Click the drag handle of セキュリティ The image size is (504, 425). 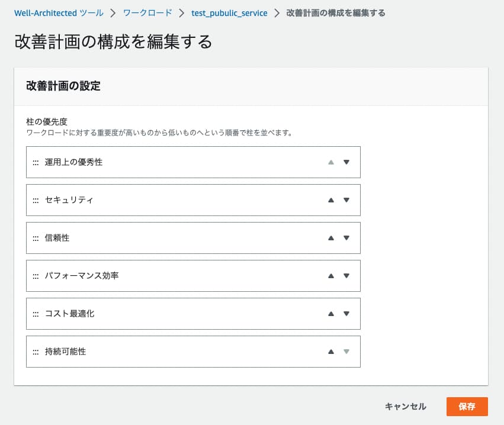coord(36,201)
